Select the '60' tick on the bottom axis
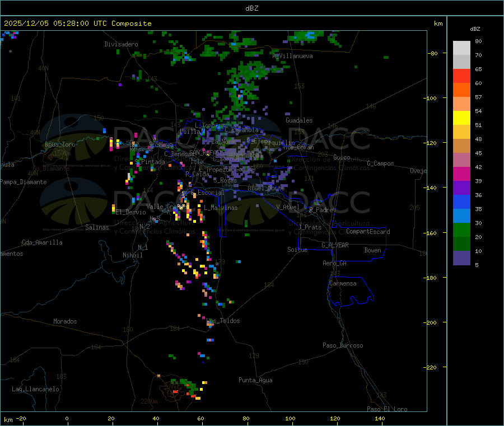 tap(200, 418)
